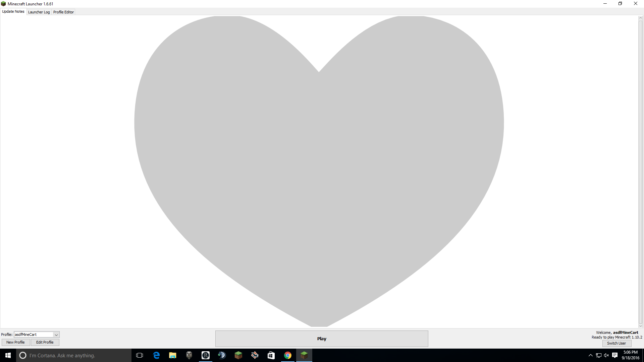Switch to the Profile Editor tab
Viewport: 644px width, 362px height.
click(x=63, y=12)
